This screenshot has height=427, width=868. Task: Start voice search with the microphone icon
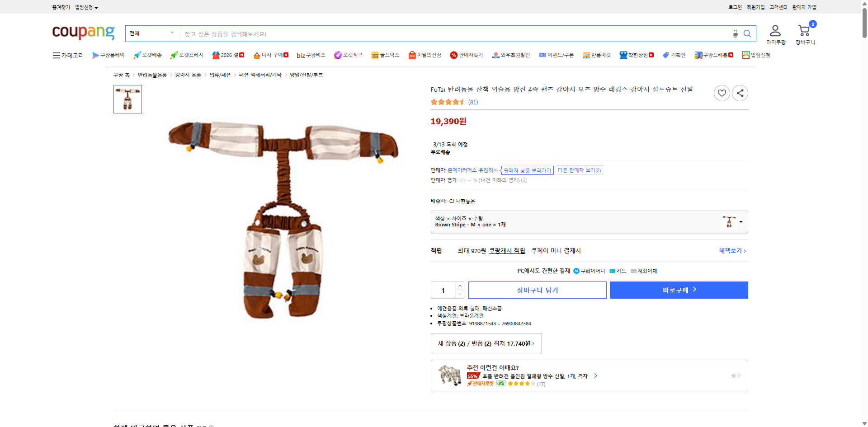(x=735, y=33)
